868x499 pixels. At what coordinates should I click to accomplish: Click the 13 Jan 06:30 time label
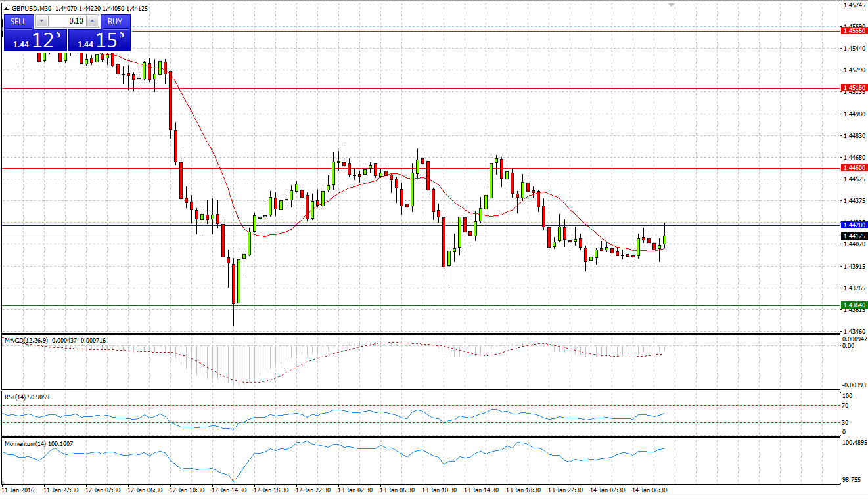point(398,490)
